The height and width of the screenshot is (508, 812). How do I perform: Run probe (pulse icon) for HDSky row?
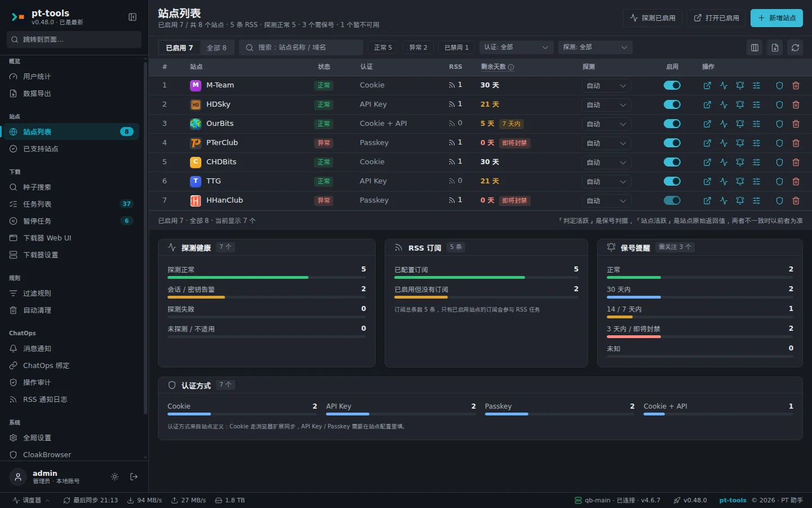coord(723,105)
